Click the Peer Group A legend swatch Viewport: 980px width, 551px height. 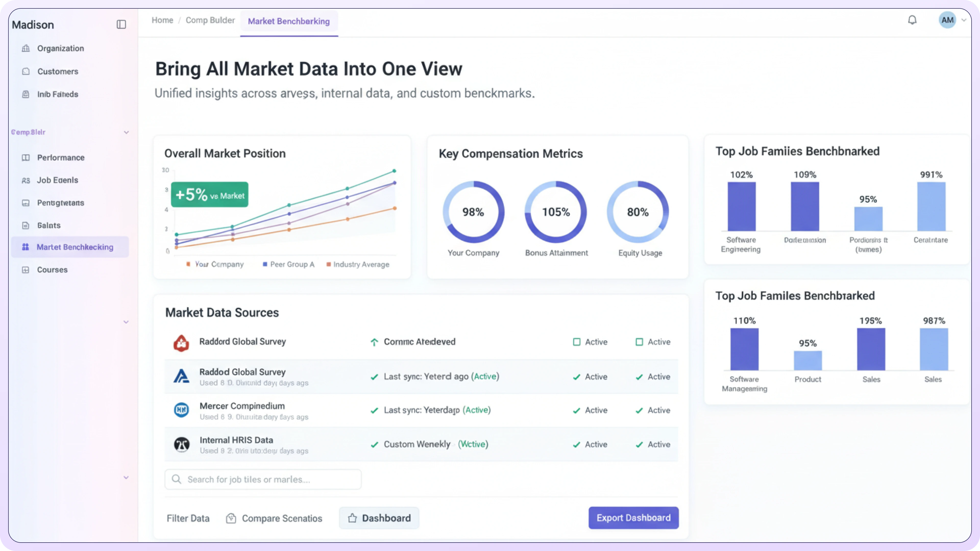point(265,264)
